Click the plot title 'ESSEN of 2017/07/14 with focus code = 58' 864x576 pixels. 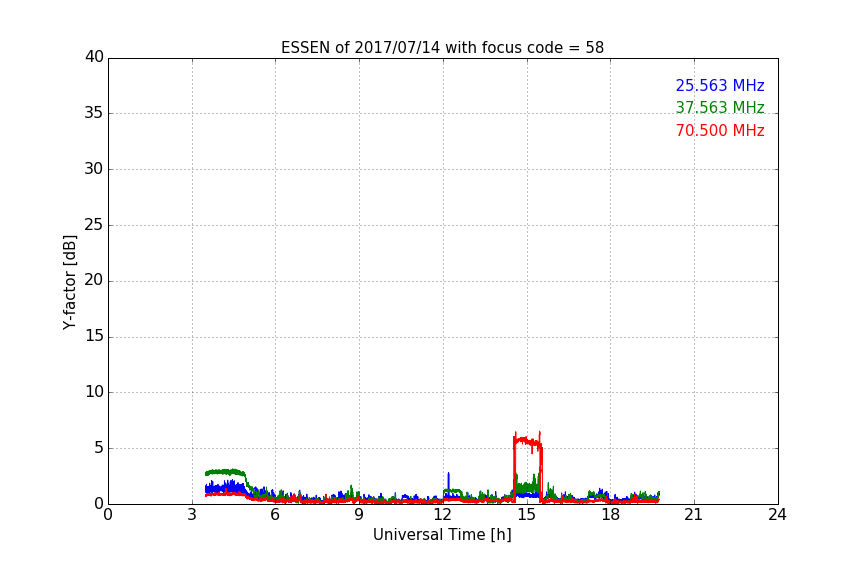(x=442, y=48)
